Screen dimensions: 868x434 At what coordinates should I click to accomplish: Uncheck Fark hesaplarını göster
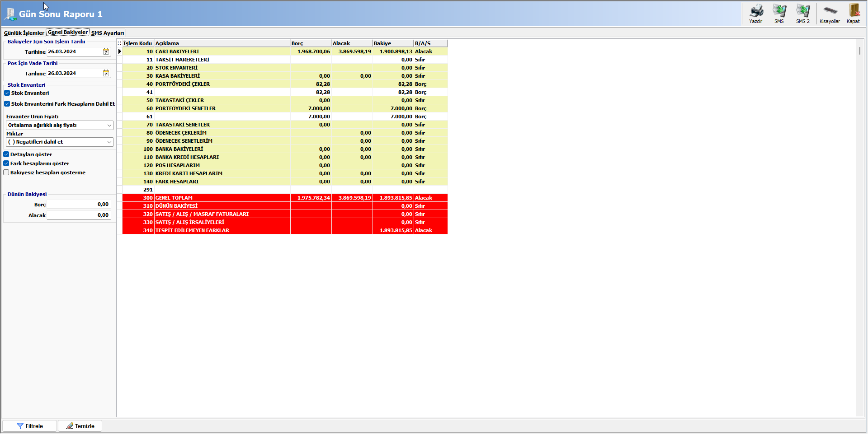(6, 163)
